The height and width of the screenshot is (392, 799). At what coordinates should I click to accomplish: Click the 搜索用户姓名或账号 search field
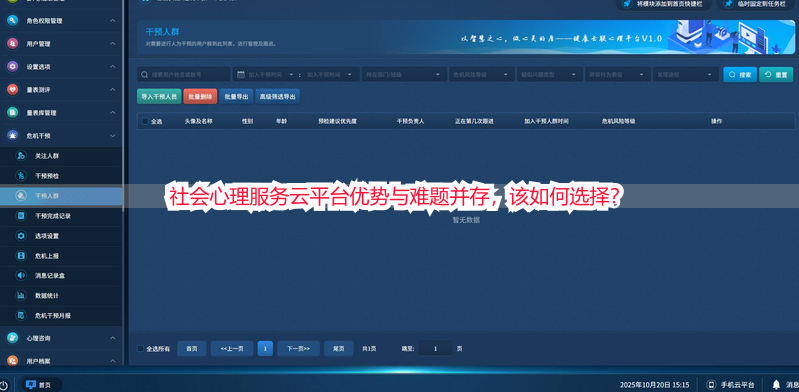tap(184, 74)
